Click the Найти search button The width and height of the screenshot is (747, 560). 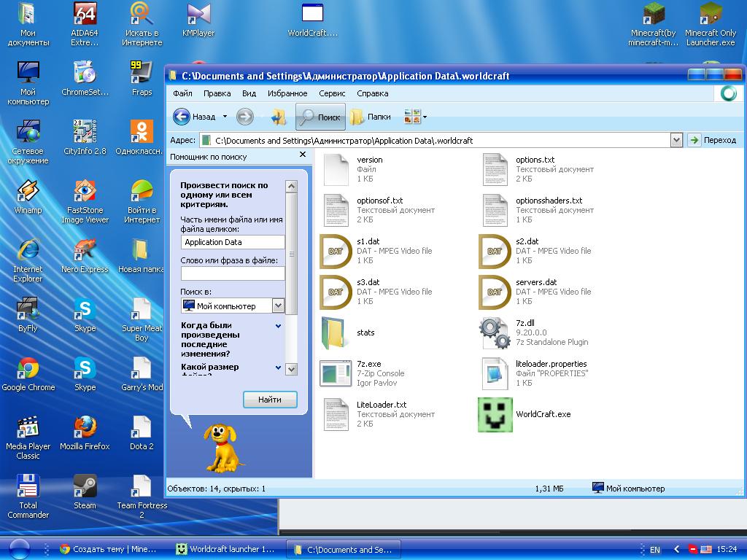coord(270,400)
